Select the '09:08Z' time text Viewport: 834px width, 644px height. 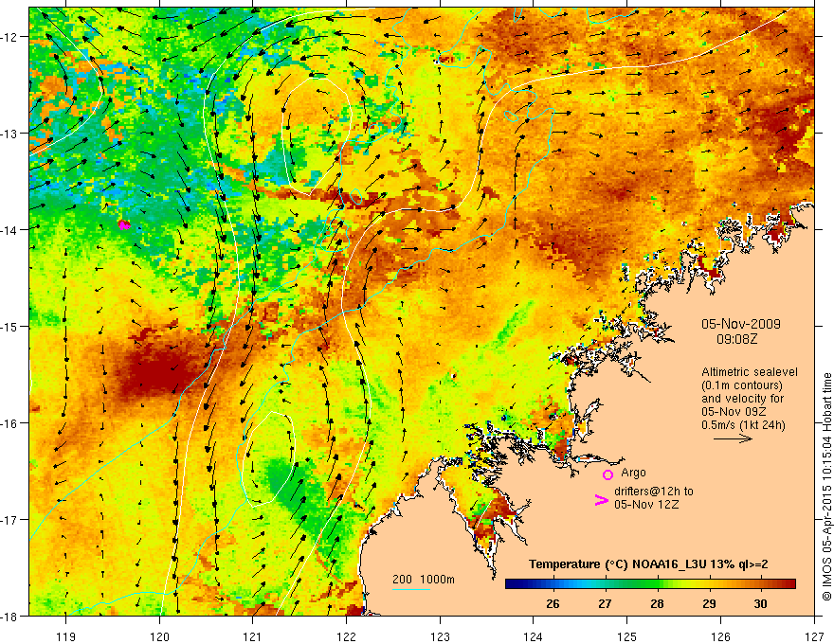pos(736,339)
